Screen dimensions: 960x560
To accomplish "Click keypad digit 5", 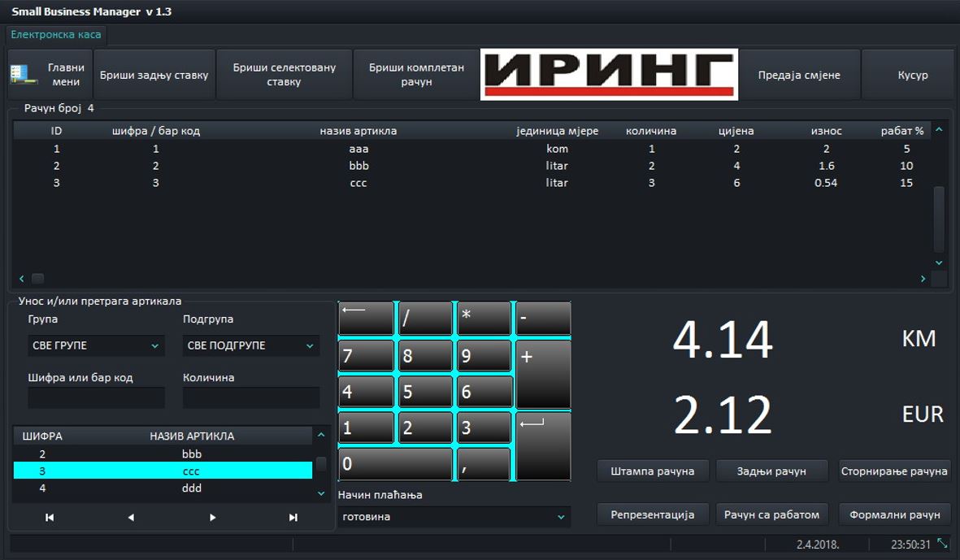I will (425, 392).
